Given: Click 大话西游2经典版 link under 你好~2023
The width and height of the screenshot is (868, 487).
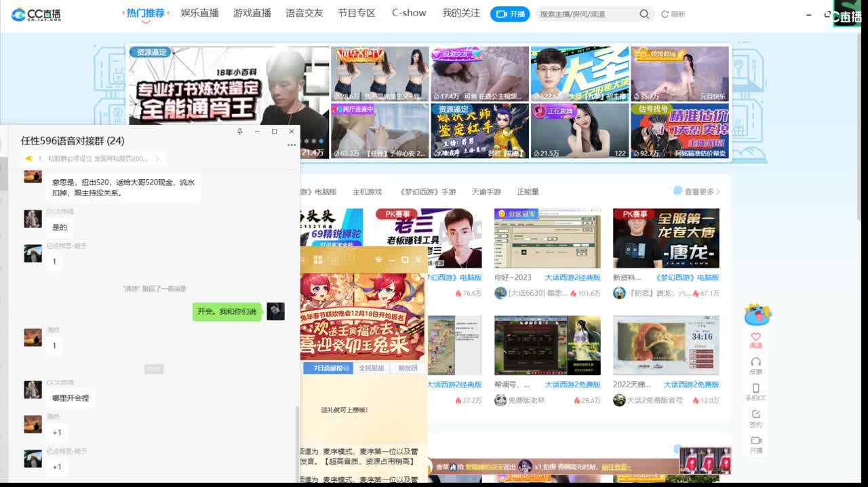Looking at the screenshot, I should (x=572, y=277).
